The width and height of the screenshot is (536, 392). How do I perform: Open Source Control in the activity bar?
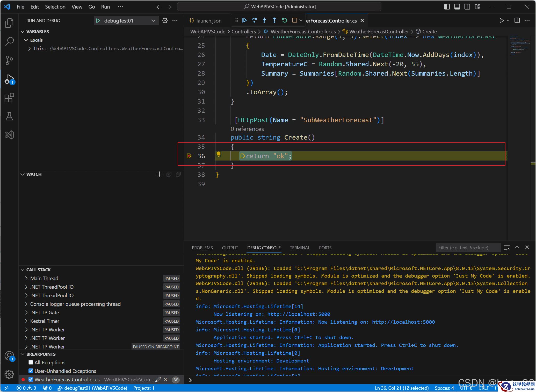click(9, 60)
